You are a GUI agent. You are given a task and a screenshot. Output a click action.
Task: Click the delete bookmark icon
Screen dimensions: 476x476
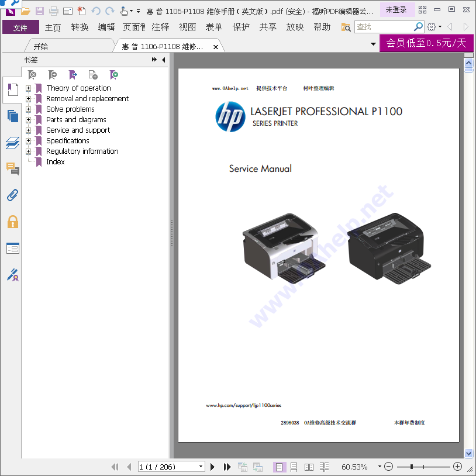click(32, 75)
